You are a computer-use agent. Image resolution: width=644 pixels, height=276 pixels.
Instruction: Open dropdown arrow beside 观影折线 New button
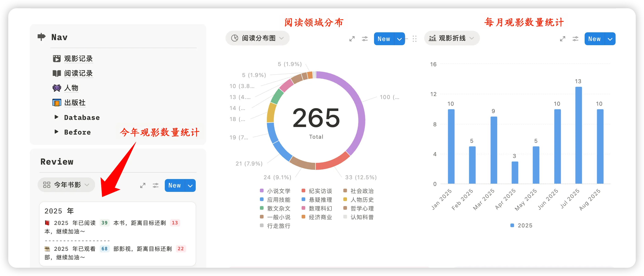pyautogui.click(x=610, y=39)
